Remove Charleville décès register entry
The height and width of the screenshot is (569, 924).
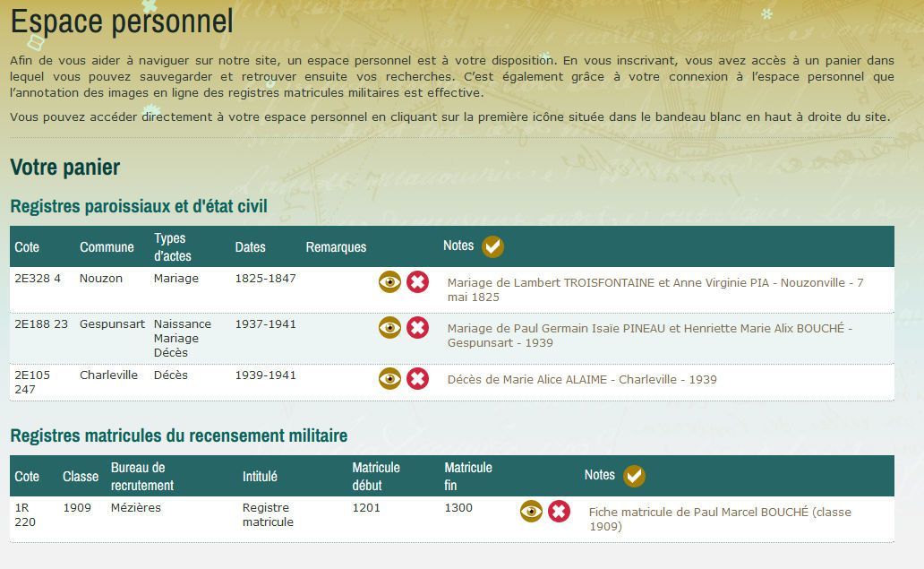point(417,379)
